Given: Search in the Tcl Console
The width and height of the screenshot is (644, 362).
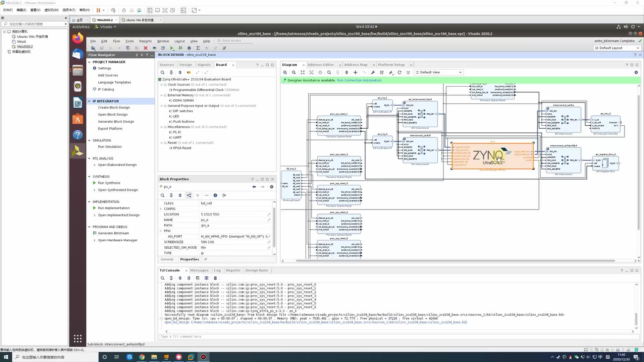Looking at the screenshot, I should click(162, 278).
